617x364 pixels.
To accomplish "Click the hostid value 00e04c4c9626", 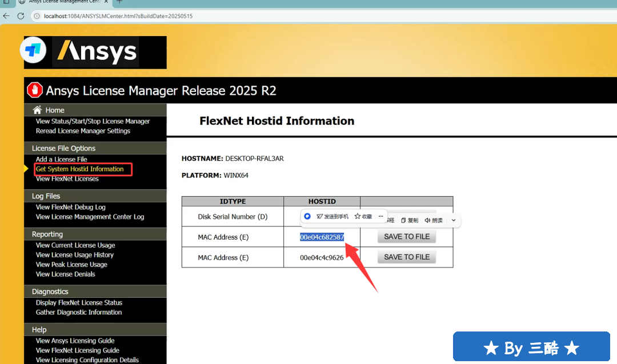I will pyautogui.click(x=322, y=258).
